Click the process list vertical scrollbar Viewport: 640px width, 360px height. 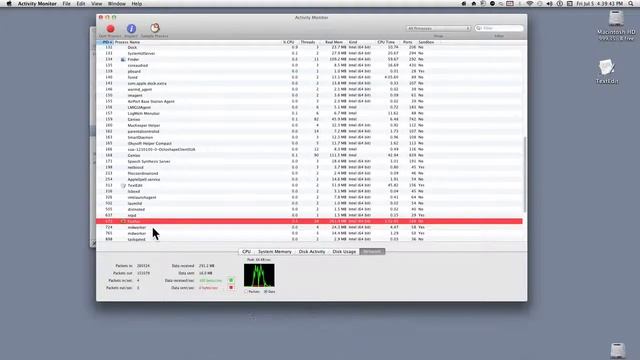524,175
